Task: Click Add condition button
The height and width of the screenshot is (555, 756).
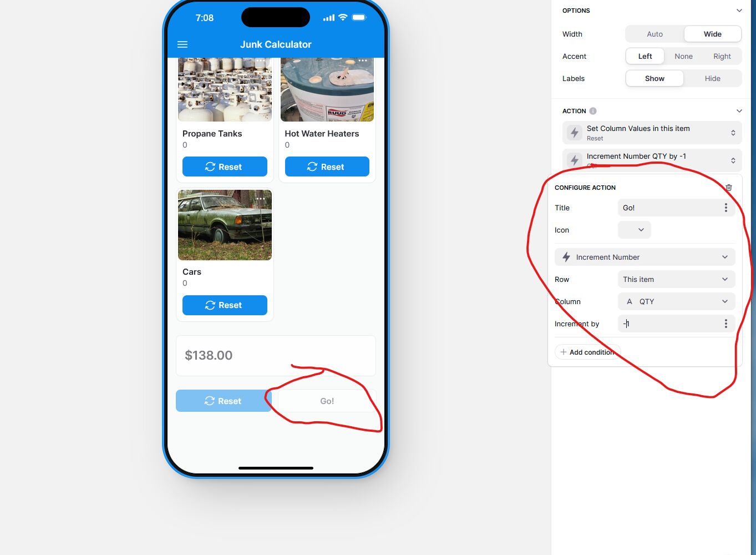Action: coord(587,352)
